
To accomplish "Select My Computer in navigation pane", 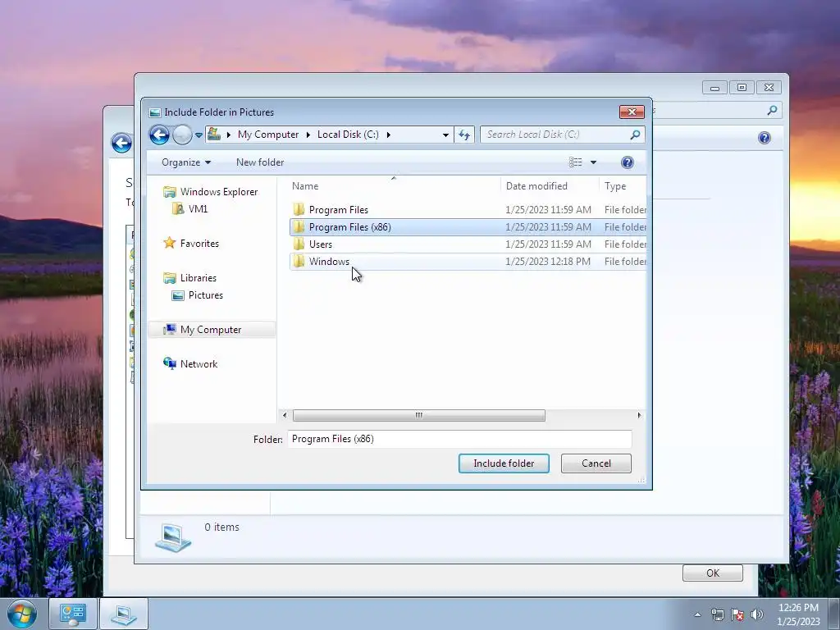I will point(212,330).
